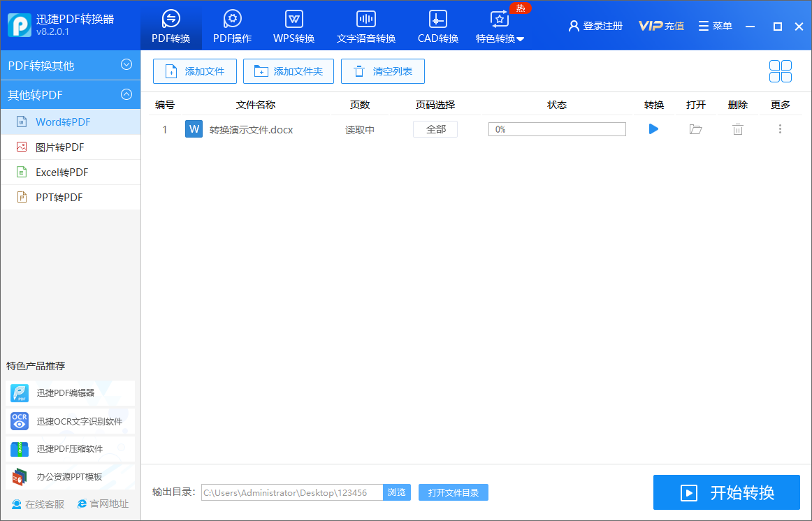
Task: Click file name 转换演示文件.docx
Action: (251, 130)
